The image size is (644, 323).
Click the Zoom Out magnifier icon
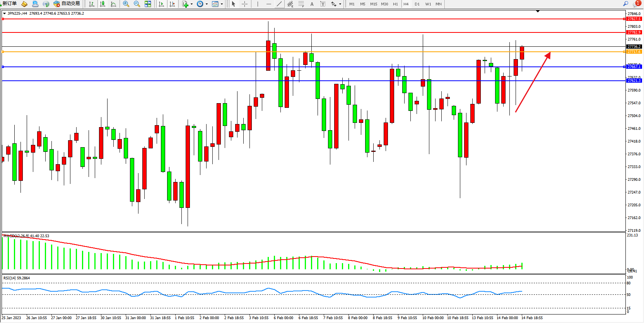click(x=137, y=4)
